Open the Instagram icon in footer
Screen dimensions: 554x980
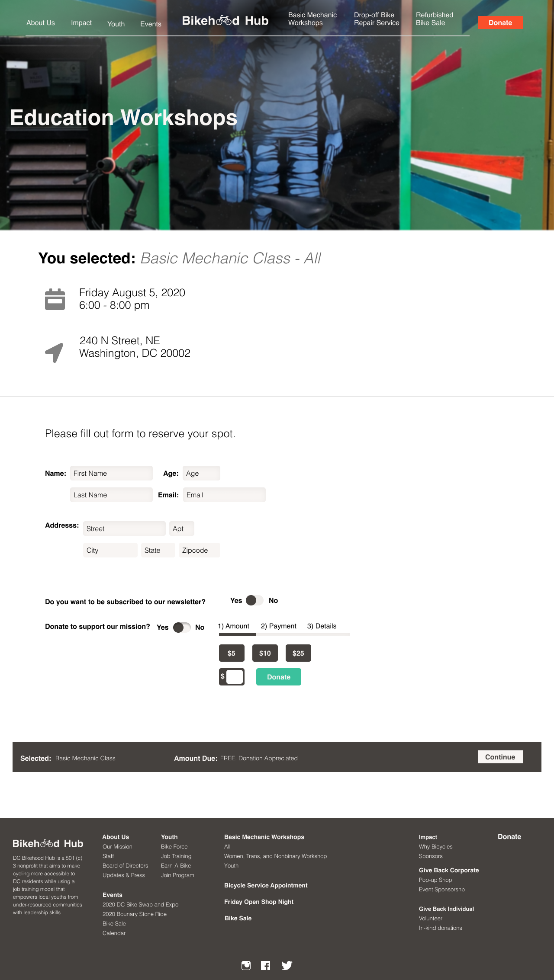tap(246, 965)
